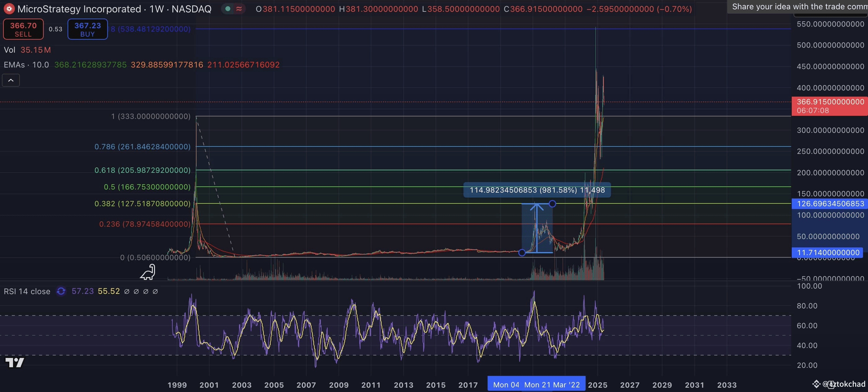Click the open price O381.11500000000

(295, 9)
